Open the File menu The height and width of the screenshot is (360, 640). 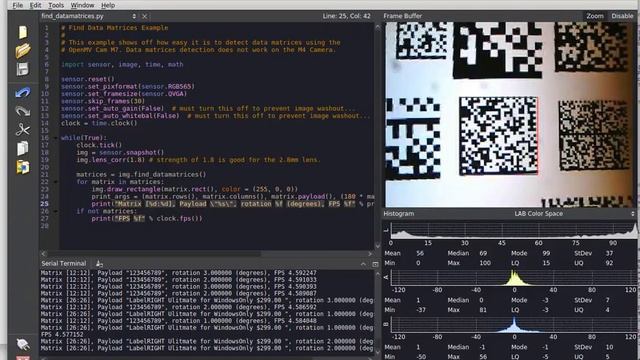pyautogui.click(x=17, y=5)
